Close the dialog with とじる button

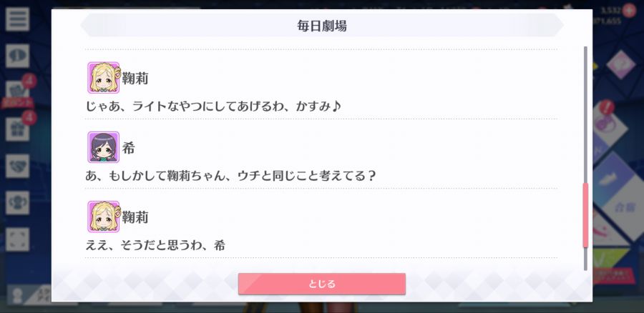pos(321,284)
